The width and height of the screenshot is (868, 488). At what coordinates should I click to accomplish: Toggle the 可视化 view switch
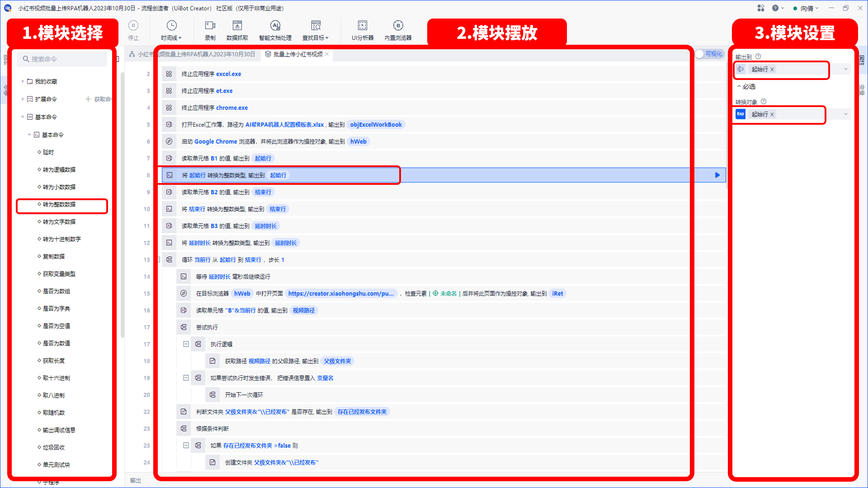(710, 54)
